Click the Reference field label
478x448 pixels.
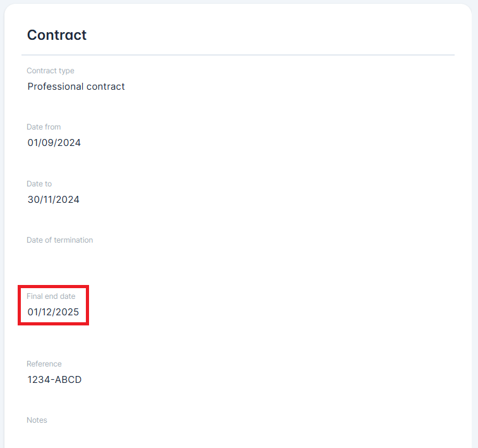click(x=44, y=364)
